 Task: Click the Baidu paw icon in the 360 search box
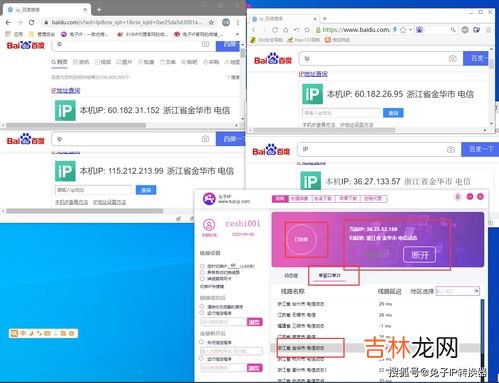click(419, 30)
